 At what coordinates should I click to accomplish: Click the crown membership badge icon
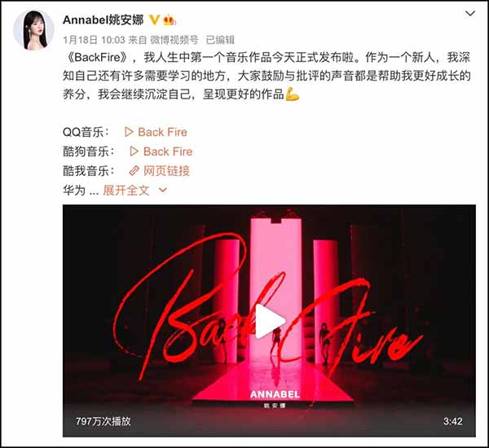coord(170,20)
